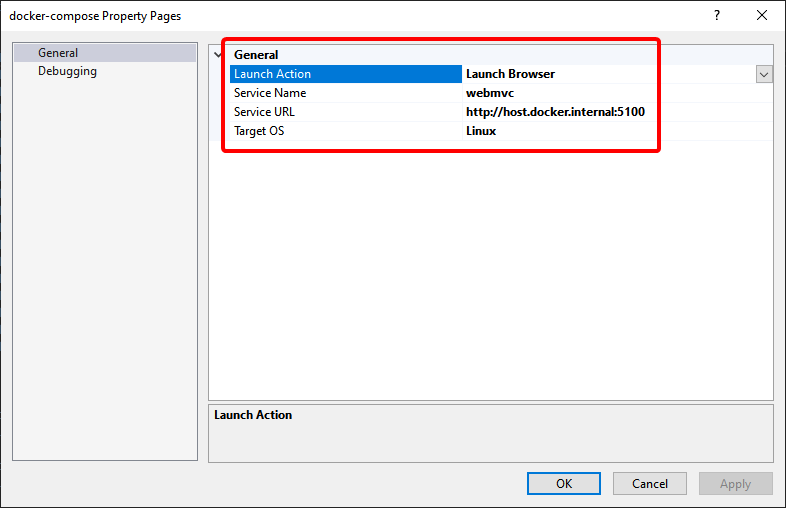
Task: Open the Launch Action dropdown arrow
Action: coord(764,74)
